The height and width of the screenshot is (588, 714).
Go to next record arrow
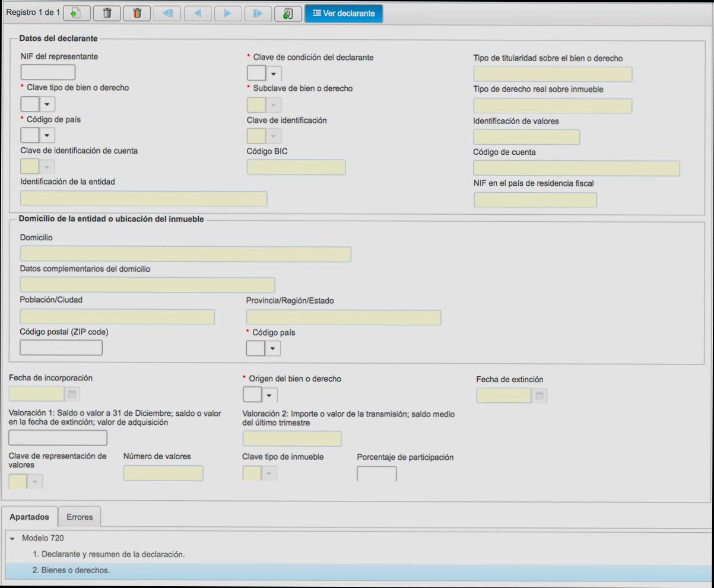(227, 14)
